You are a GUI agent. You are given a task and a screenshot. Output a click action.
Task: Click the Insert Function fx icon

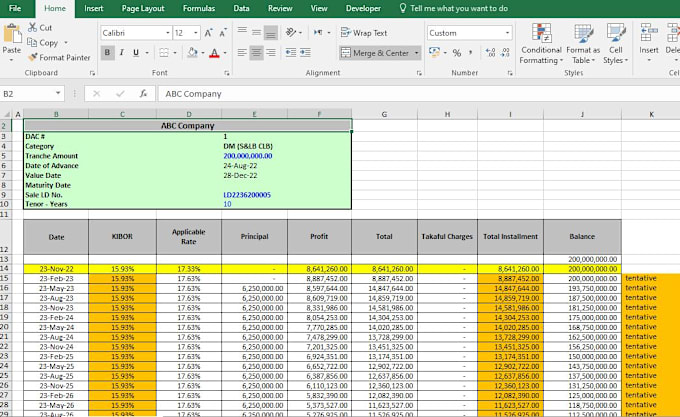143,94
